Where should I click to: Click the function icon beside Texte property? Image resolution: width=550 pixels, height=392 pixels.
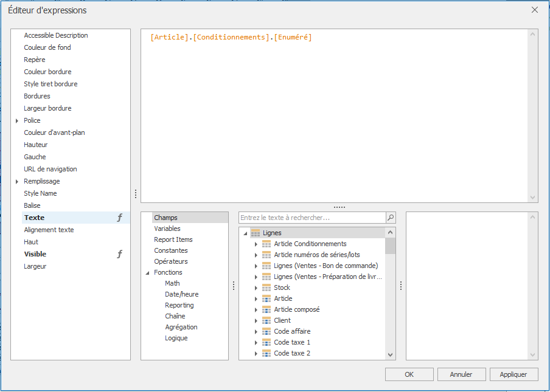[x=120, y=218]
